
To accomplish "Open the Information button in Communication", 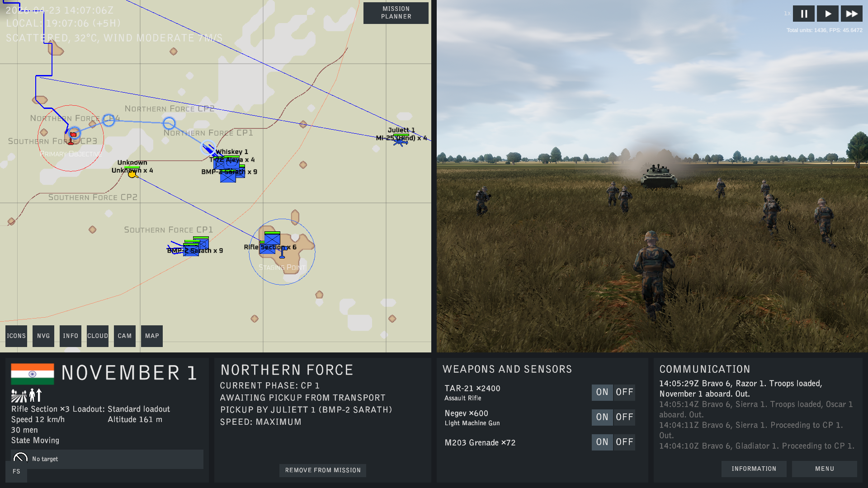I will pos(754,469).
